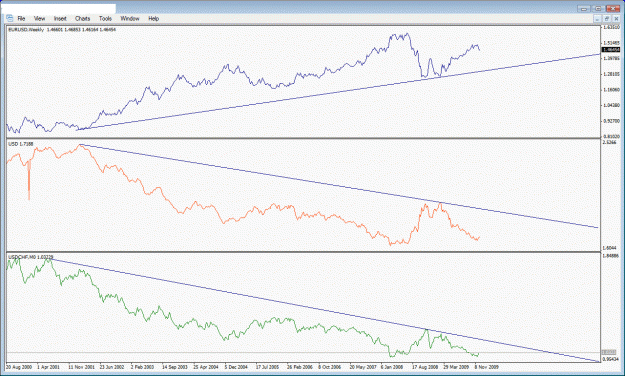Click the 11 Nov 2001 date label
The image size is (625, 376).
[81, 367]
